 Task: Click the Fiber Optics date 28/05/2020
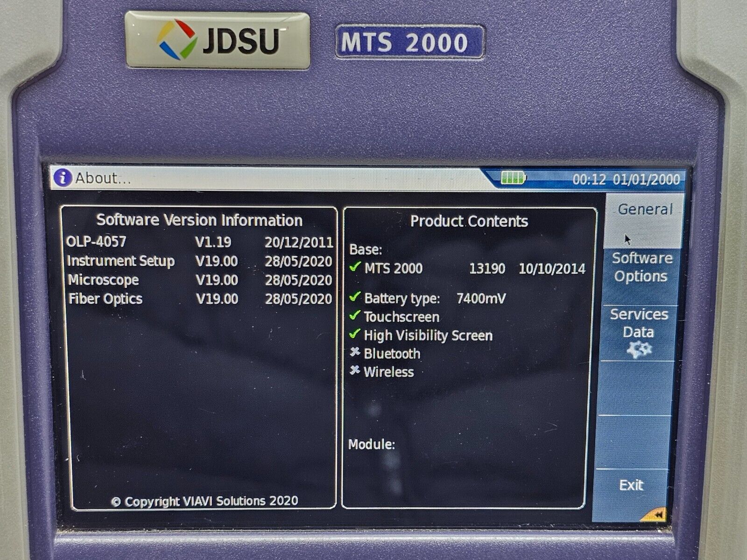tap(298, 299)
